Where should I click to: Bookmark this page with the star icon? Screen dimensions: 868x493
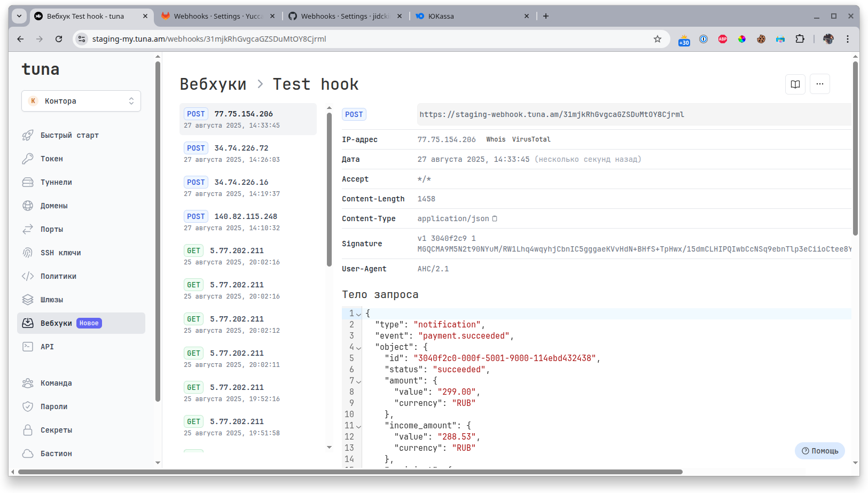pyautogui.click(x=658, y=39)
